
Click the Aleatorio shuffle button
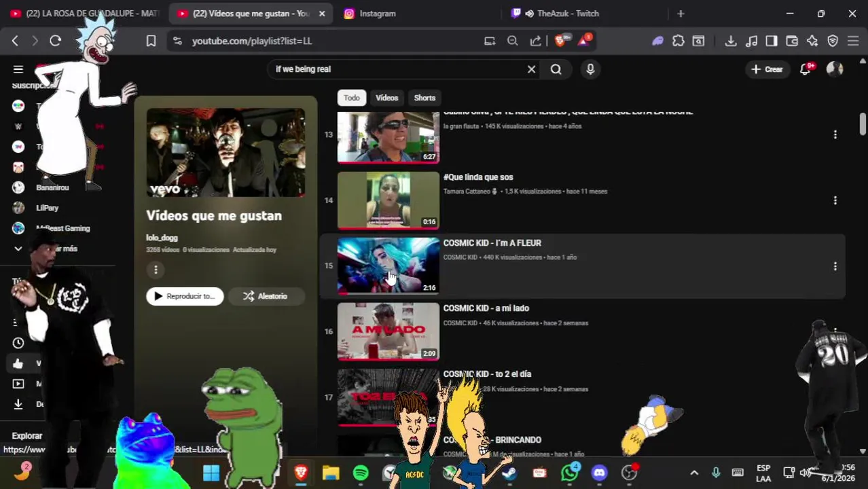tap(266, 296)
